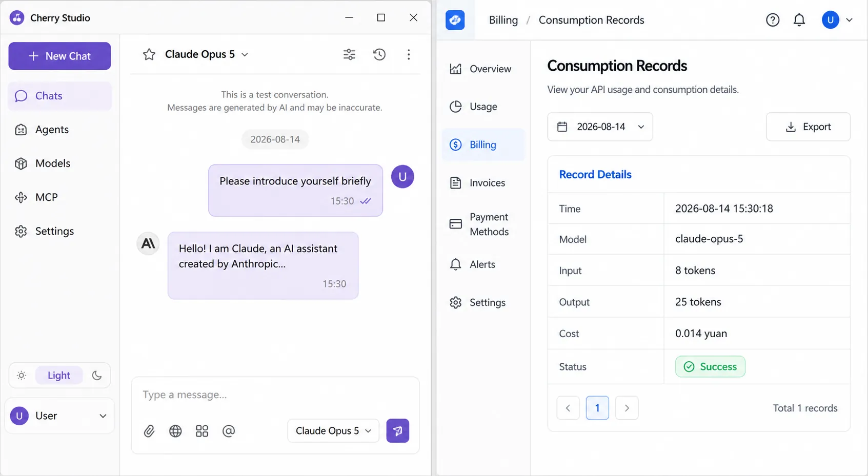Minimize the Cherry Studio window
868x476 pixels.
tap(349, 17)
